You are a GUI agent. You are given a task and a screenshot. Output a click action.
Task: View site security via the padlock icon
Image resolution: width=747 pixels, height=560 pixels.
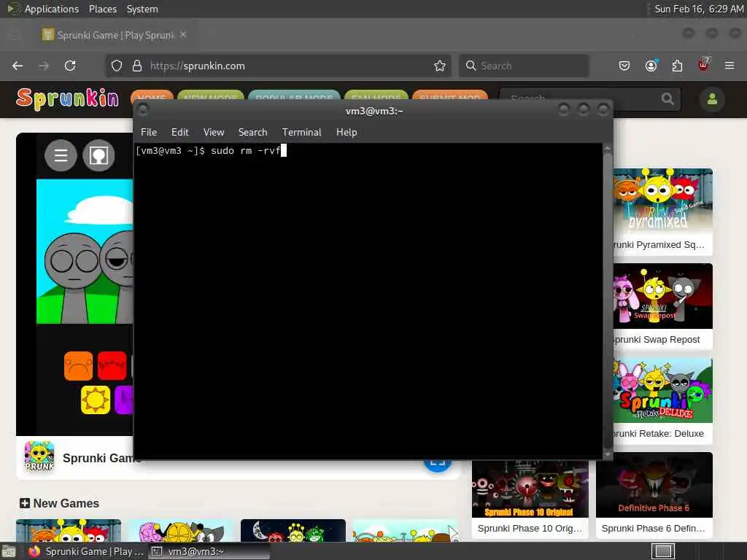(x=136, y=66)
